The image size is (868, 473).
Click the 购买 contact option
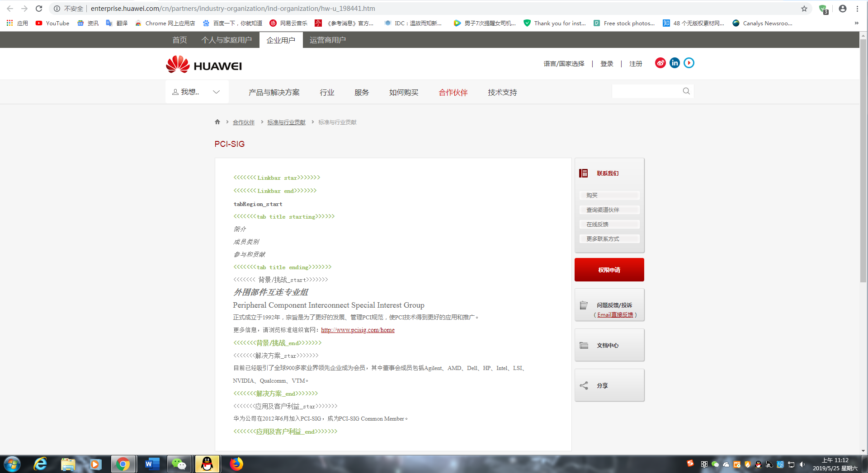pyautogui.click(x=609, y=195)
